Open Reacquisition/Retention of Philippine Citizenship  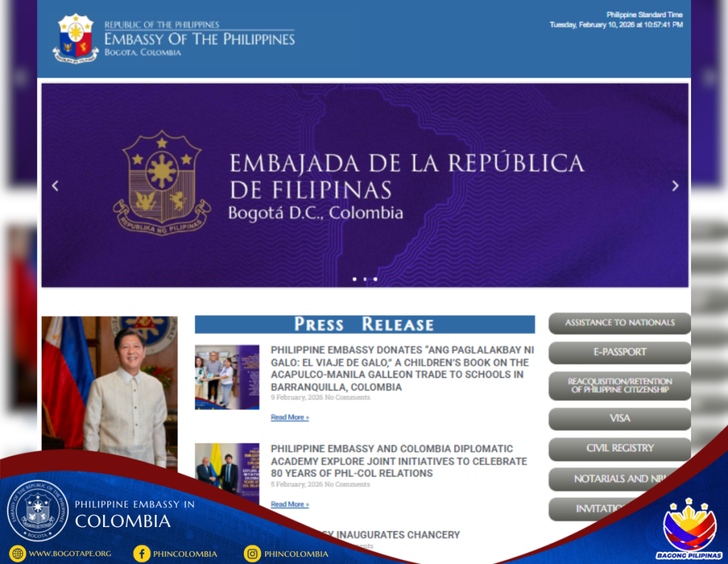point(619,386)
